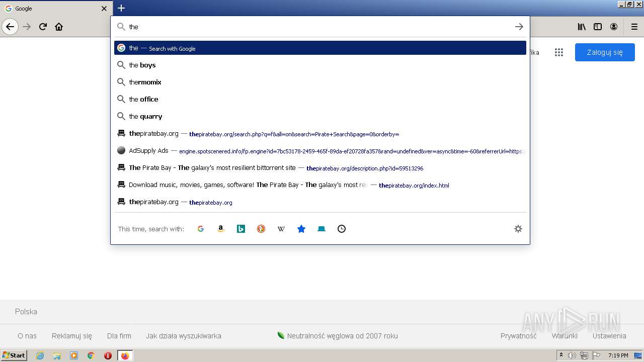Select 'the boys' search suggestion

coord(320,65)
